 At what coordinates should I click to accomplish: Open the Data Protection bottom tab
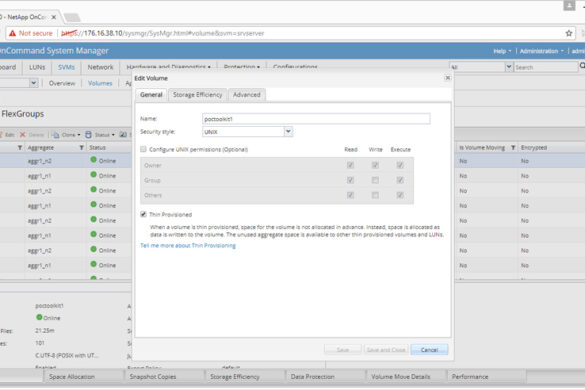[x=313, y=377]
